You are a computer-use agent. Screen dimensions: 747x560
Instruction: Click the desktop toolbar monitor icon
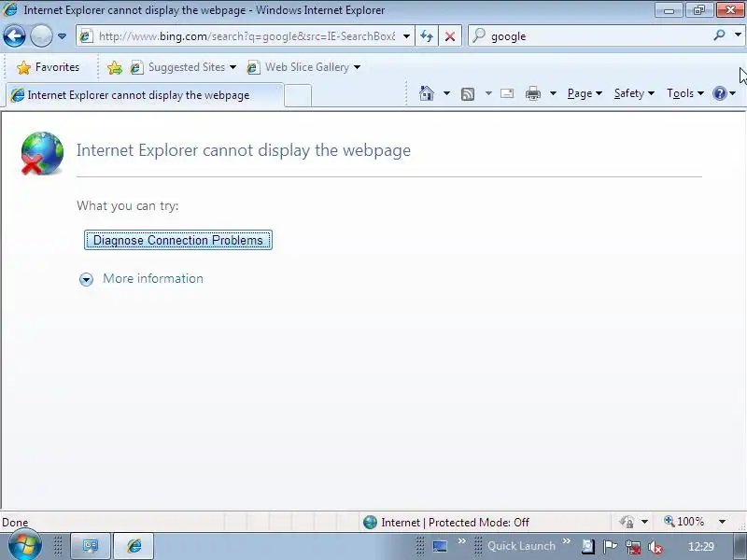click(x=439, y=546)
